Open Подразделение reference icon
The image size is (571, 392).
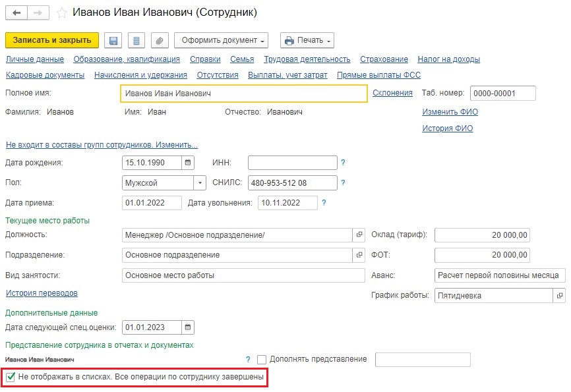click(x=359, y=255)
